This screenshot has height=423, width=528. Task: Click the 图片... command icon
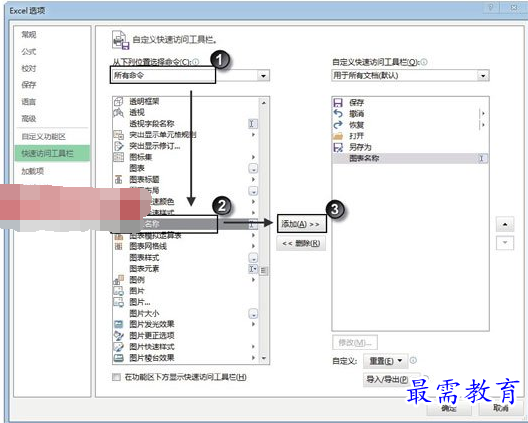[118, 302]
